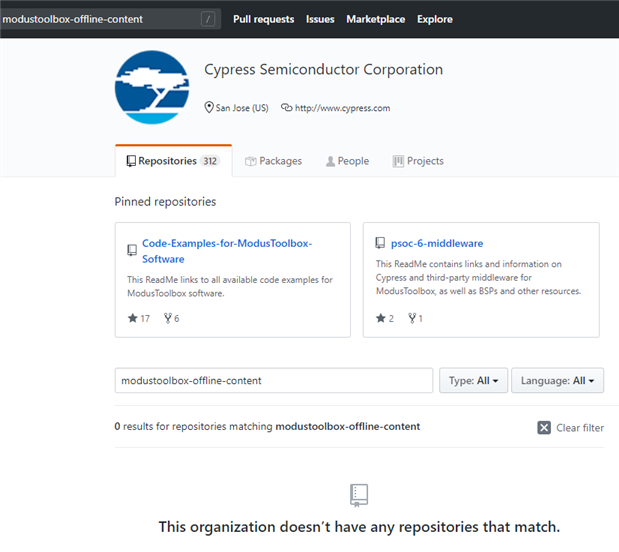Image resolution: width=619 pixels, height=552 pixels.
Task: Click the San Jose location pin icon
Action: (209, 108)
